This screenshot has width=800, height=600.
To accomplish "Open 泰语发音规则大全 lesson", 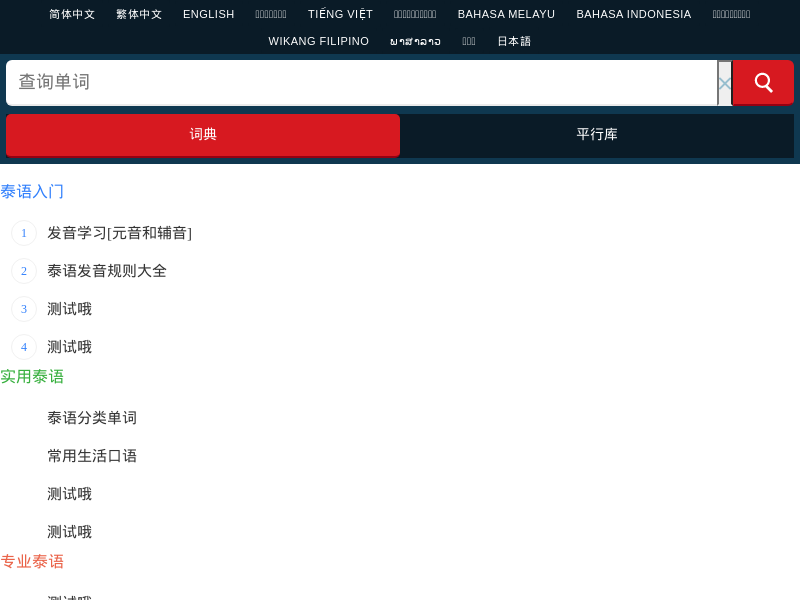I will coord(107,271).
